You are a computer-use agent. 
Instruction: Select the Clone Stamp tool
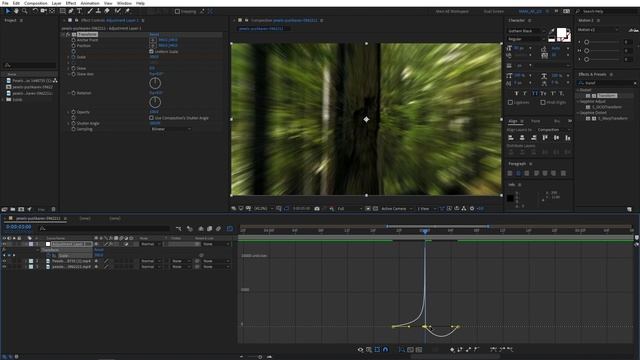98,11
